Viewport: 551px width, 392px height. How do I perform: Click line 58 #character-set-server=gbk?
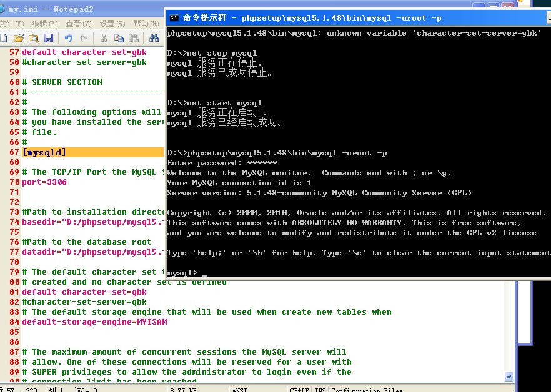pos(84,62)
